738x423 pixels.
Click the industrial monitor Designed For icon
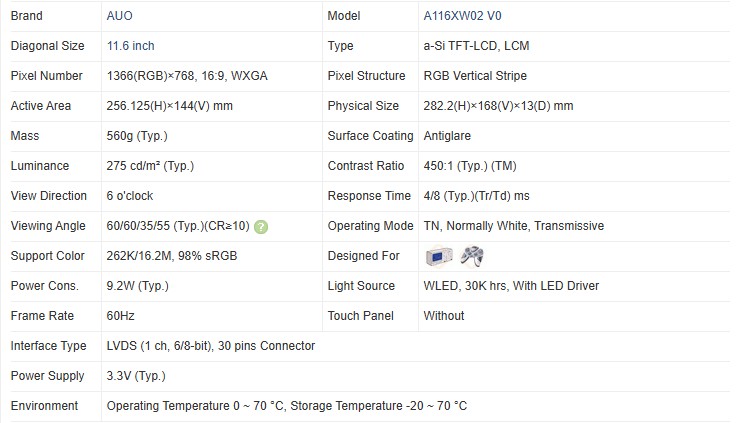[439, 256]
